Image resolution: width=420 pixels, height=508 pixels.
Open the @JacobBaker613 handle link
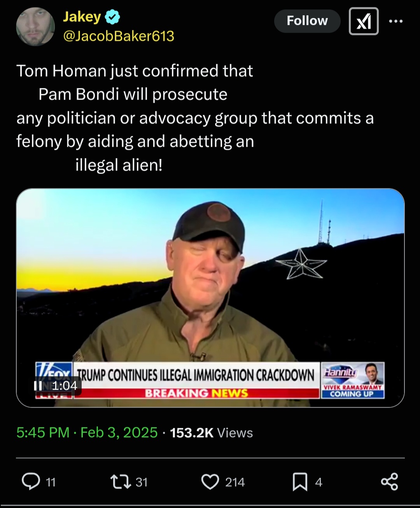click(118, 36)
